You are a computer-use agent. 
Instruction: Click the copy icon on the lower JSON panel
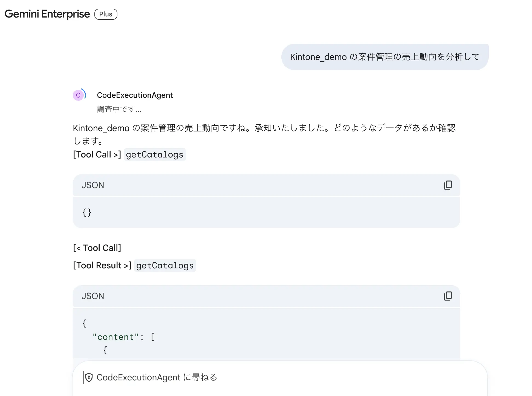click(x=448, y=296)
